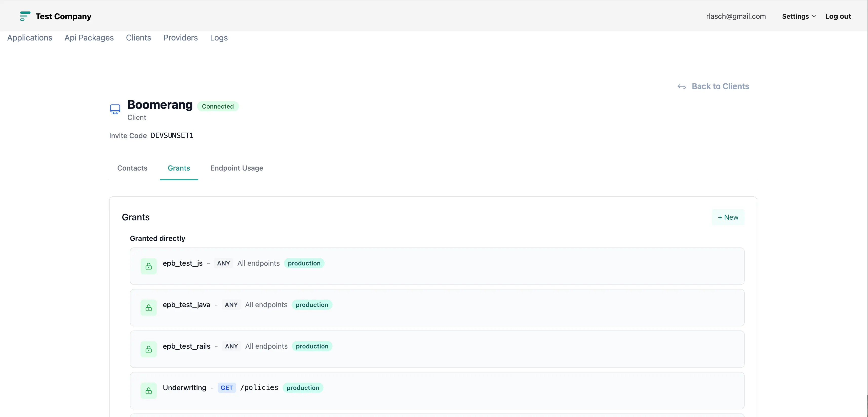Screen dimensions: 868x417
Task: Click the Connected status badge
Action: [x=218, y=107]
